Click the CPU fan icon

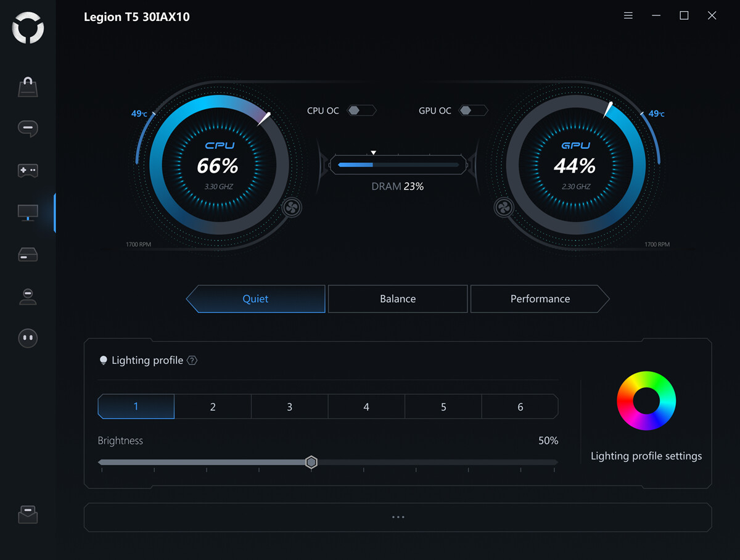coord(292,208)
